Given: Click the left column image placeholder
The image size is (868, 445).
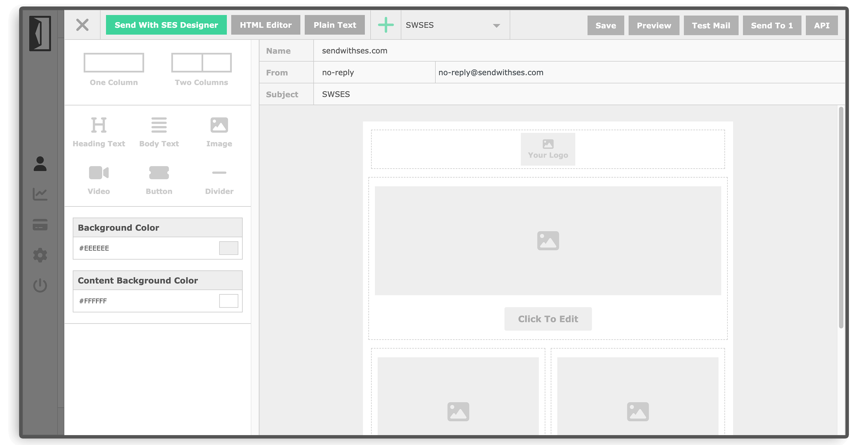Looking at the screenshot, I should (x=458, y=396).
